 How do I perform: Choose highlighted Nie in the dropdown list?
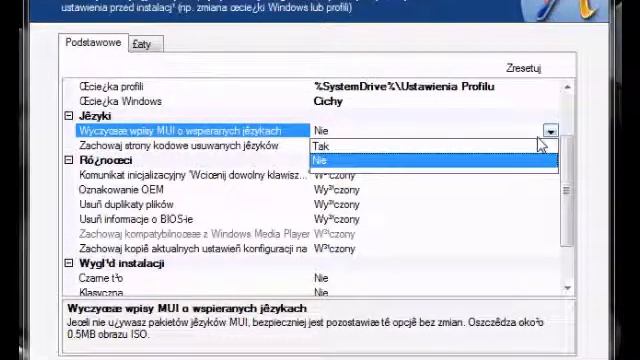433,160
